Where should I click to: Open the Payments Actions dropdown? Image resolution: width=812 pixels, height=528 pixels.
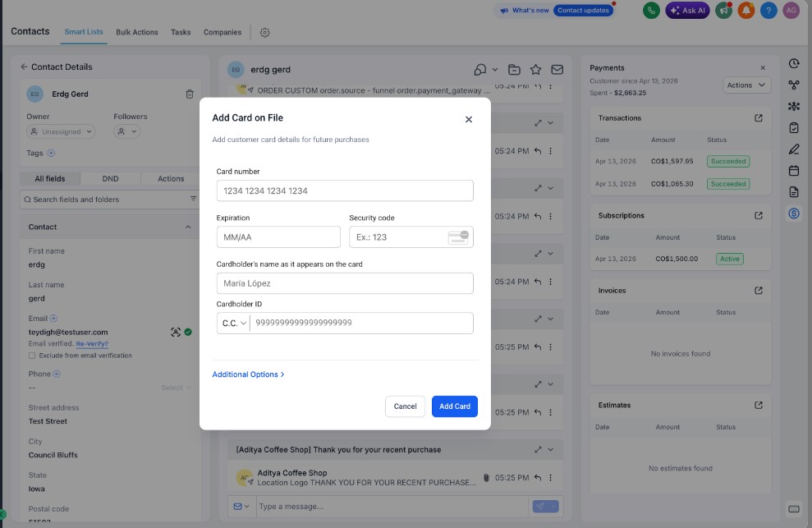click(746, 85)
